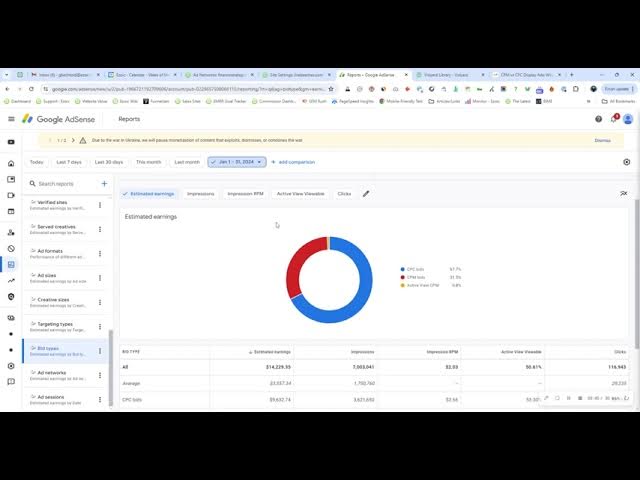
Task: Open more options for Ad formats report
Action: click(x=100, y=253)
